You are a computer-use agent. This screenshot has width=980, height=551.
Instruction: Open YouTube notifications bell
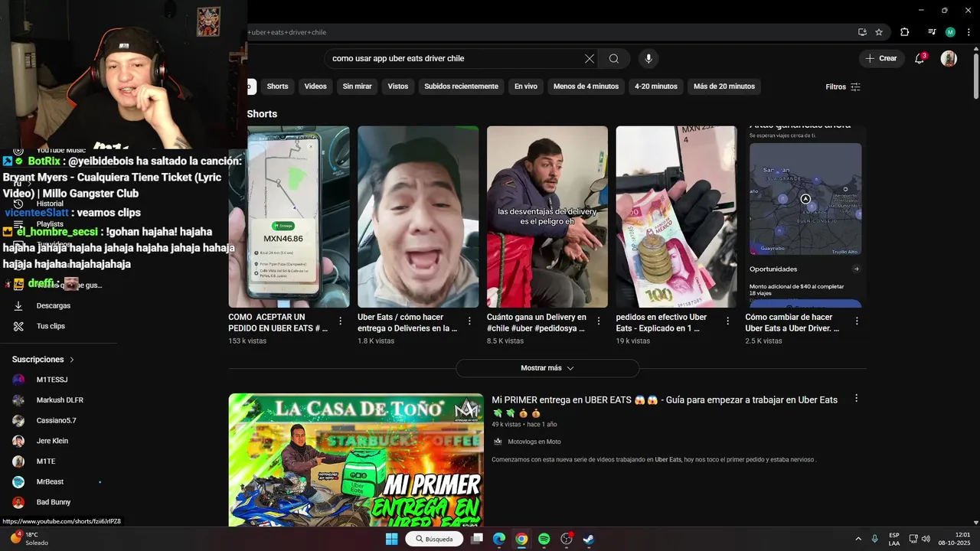pyautogui.click(x=920, y=58)
